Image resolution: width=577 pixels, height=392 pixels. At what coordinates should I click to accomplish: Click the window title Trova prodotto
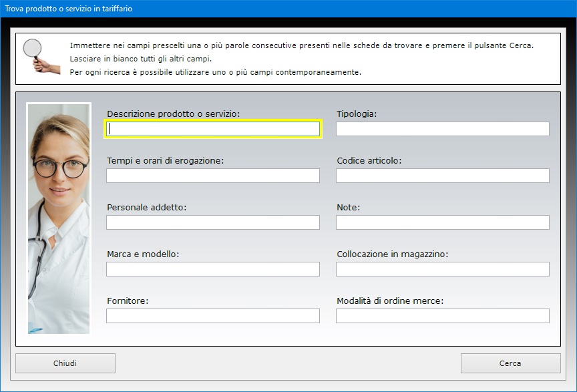coord(68,9)
